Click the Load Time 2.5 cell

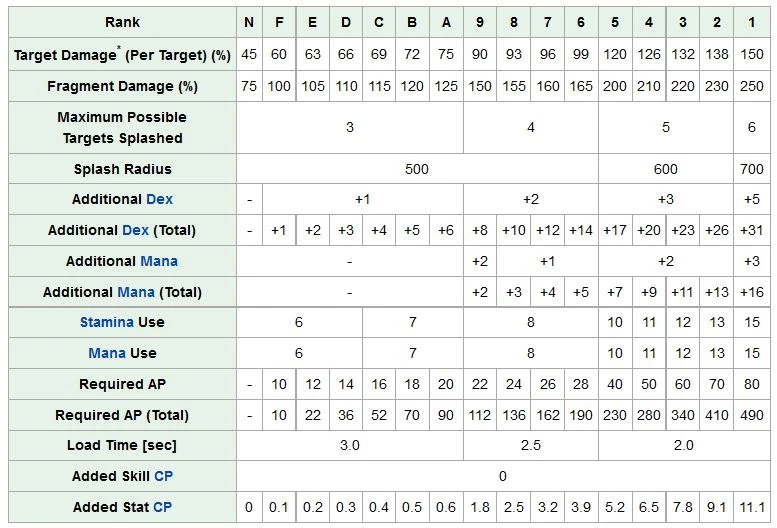coord(531,445)
